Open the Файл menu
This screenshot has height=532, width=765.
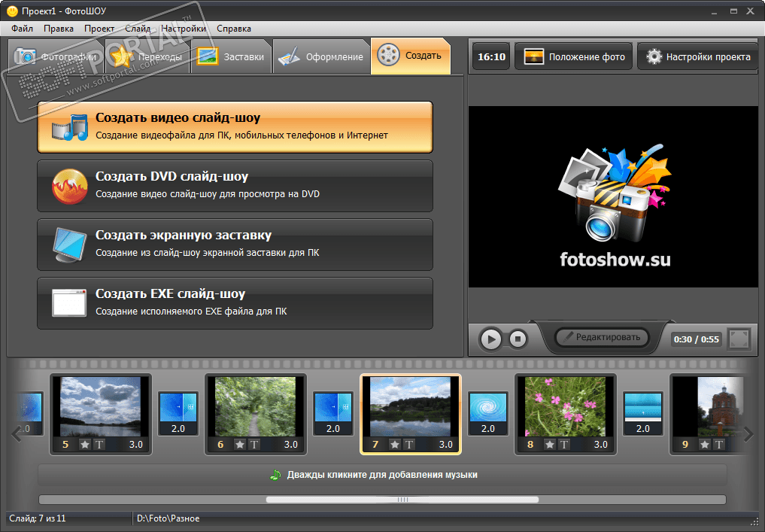pyautogui.click(x=22, y=29)
